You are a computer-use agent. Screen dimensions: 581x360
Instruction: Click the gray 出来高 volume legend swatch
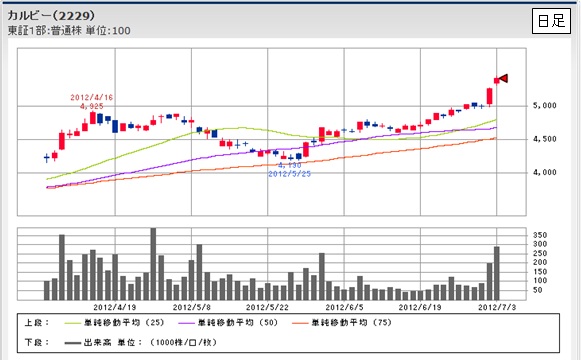tap(72, 343)
